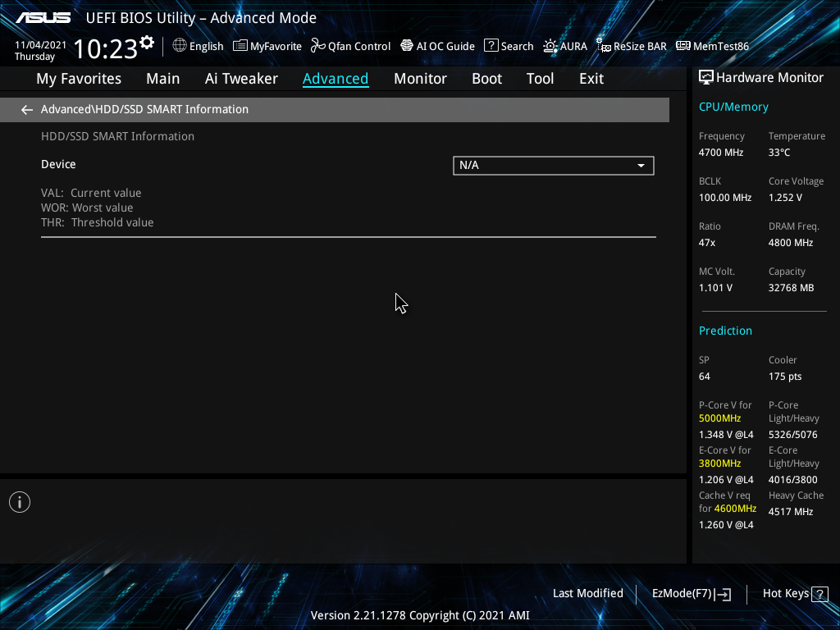
Task: Click the WOR: Worst value text
Action: (x=87, y=208)
